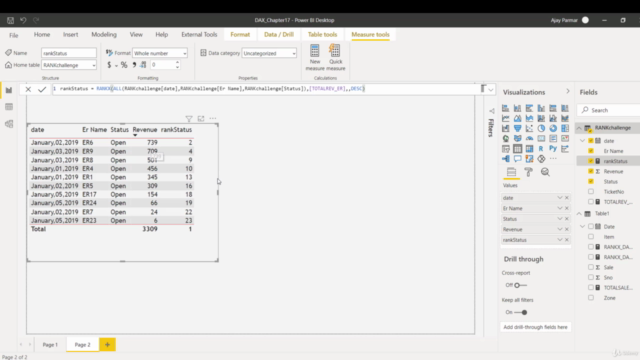Open dropdown for Revenue in Values well
Screen dimensions: 640x360
[560, 229]
